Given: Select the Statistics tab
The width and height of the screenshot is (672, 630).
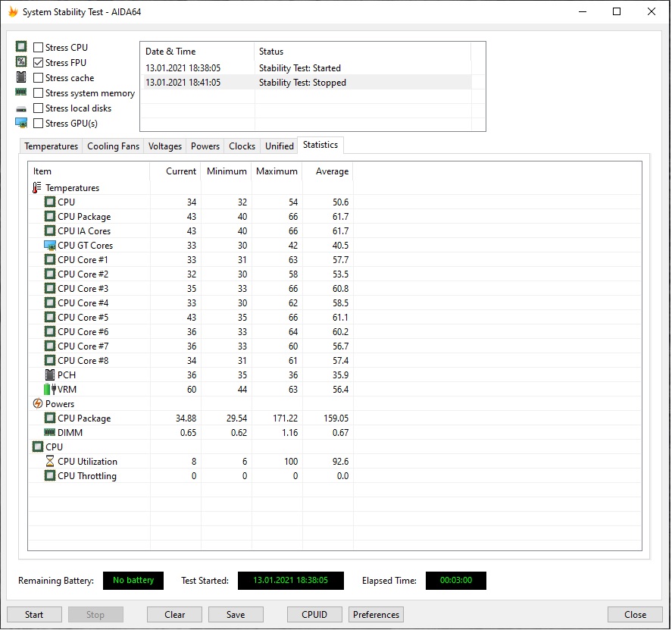Looking at the screenshot, I should [x=320, y=145].
